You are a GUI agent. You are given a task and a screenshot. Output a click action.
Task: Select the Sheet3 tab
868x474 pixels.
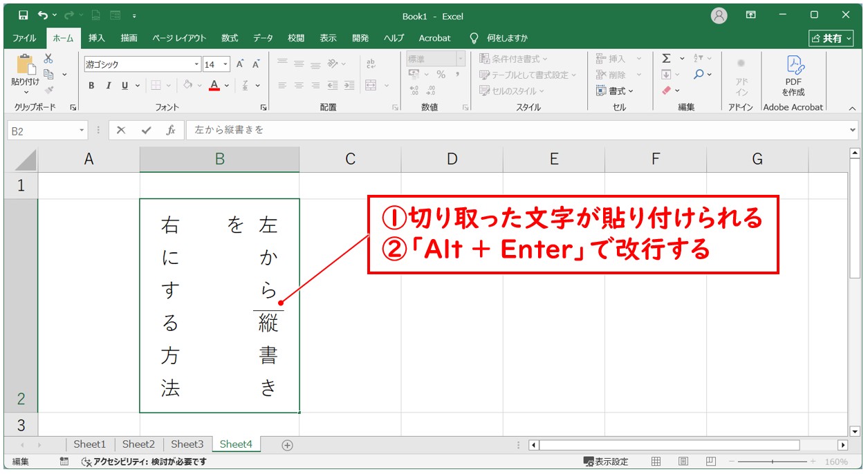coord(187,444)
